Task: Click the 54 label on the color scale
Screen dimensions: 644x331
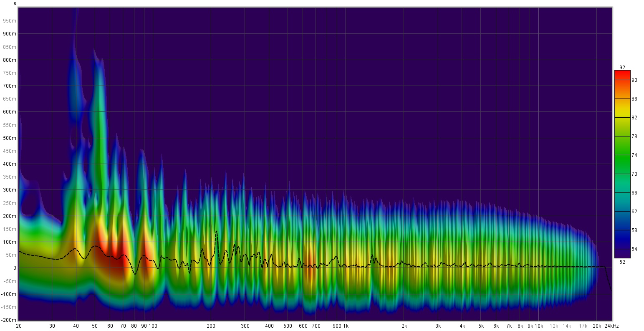Action: (634, 249)
